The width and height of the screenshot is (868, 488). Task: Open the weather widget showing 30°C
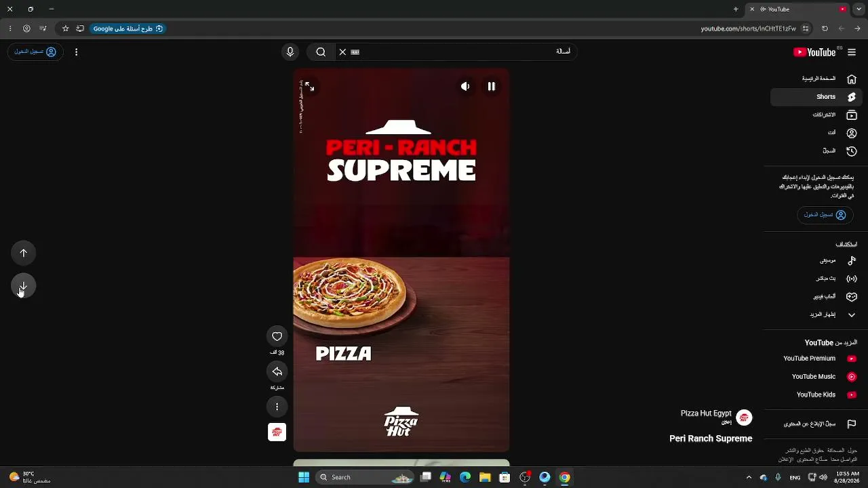[x=30, y=477]
